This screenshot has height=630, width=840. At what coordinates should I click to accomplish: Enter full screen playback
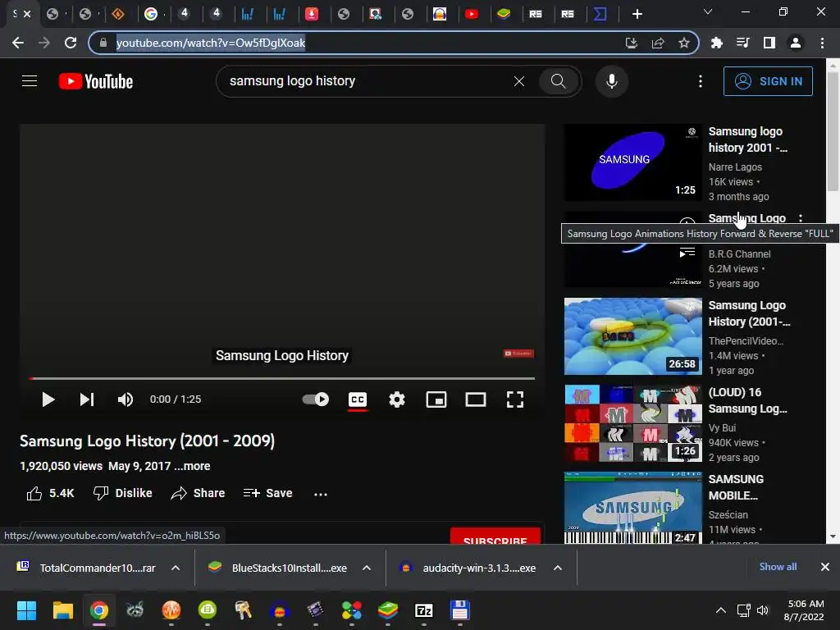(515, 399)
